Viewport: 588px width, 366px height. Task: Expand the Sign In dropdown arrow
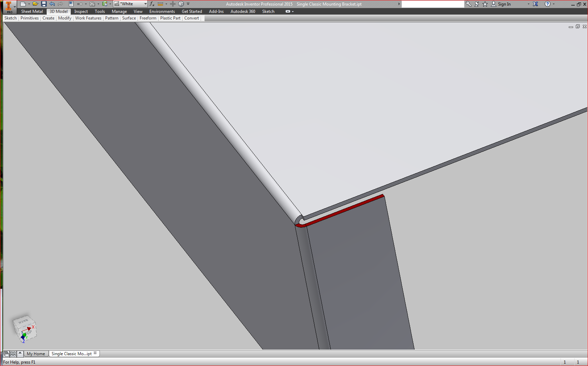[x=528, y=4]
